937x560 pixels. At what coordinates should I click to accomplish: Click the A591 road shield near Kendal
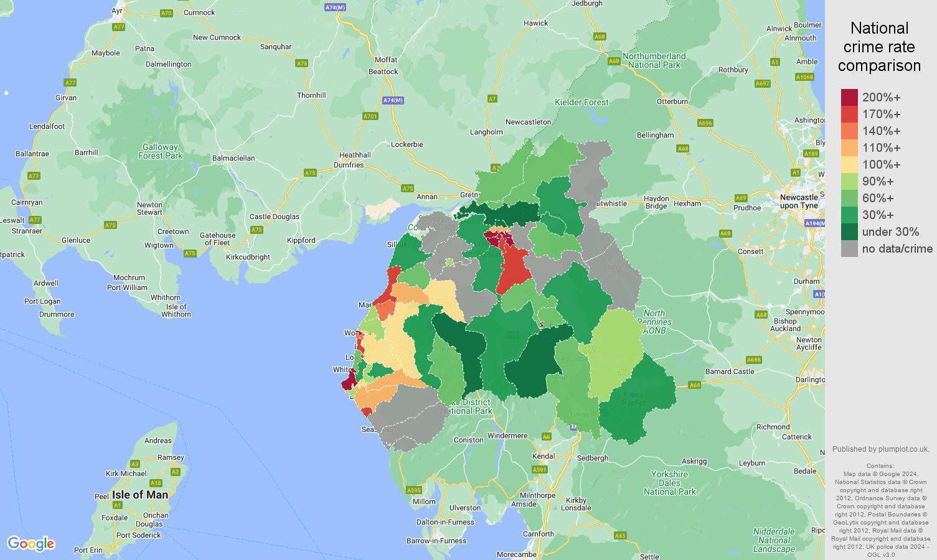(x=539, y=469)
